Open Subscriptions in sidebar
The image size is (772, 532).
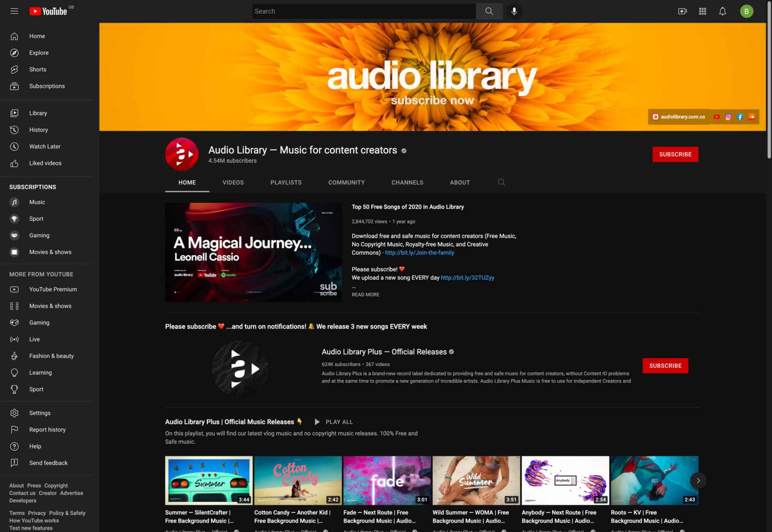[47, 86]
